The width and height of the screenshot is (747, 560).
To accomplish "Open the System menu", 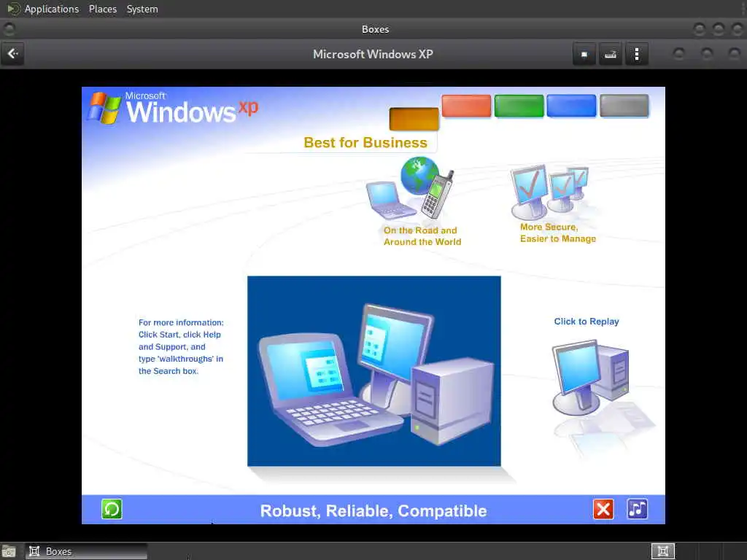I will coord(142,9).
